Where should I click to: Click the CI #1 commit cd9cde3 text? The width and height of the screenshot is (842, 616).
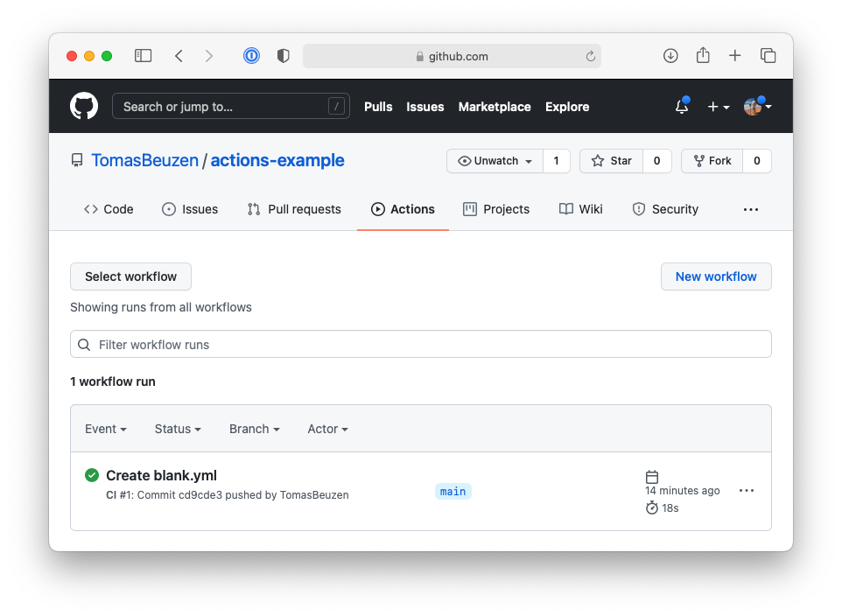tap(228, 494)
